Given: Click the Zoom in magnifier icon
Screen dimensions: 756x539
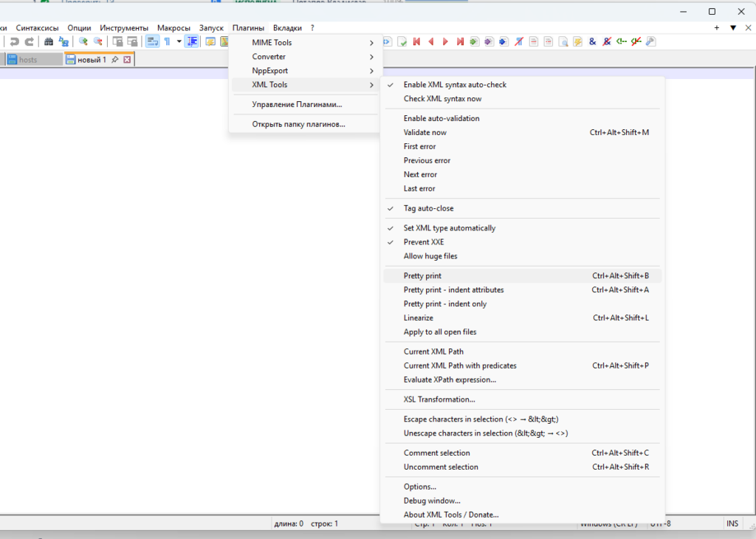Looking at the screenshot, I should point(83,41).
